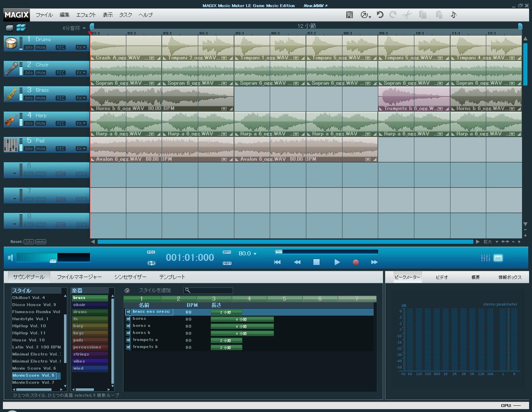Mute the Pad track

[41, 149]
